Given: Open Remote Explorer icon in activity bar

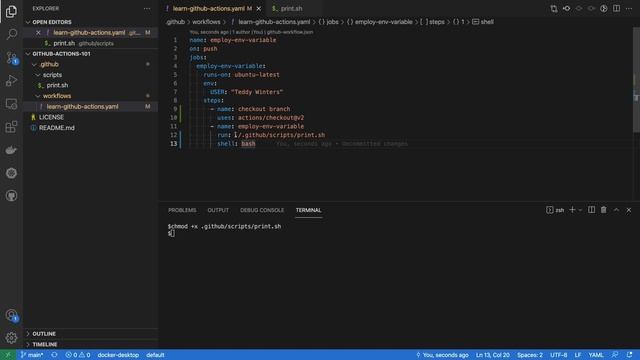Looking at the screenshot, I should [x=11, y=104].
